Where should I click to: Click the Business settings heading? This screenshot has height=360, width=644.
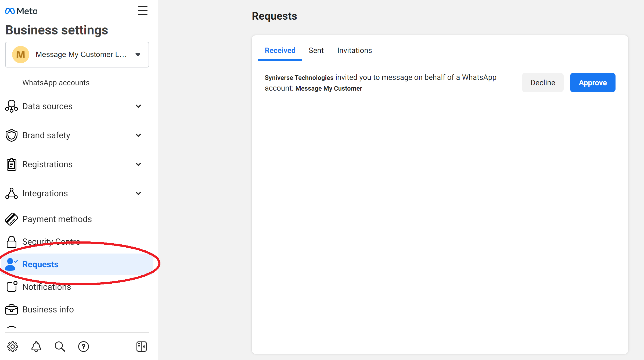pos(57,30)
